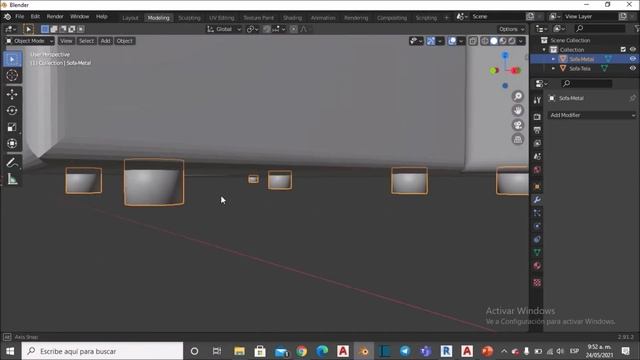Image resolution: width=640 pixels, height=360 pixels.
Task: Open View Layer properties tab
Action: click(537, 143)
